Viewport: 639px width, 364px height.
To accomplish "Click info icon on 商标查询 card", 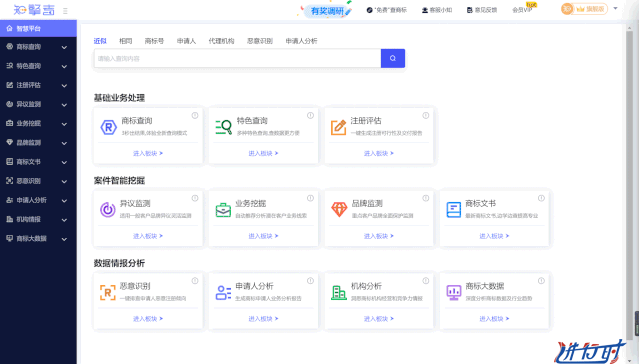I will click(195, 115).
